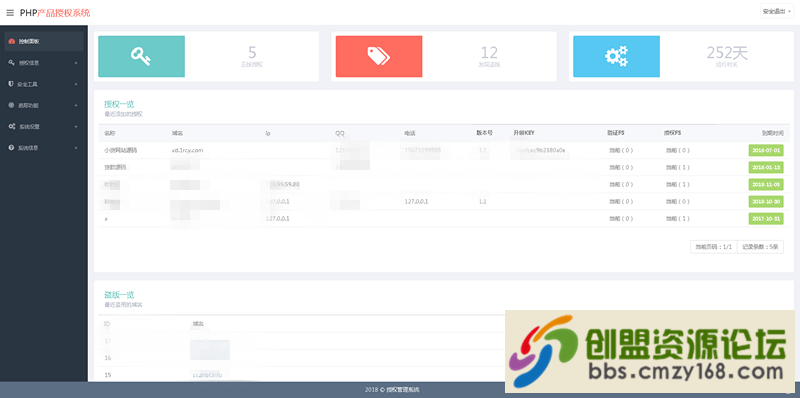800x398 pixels.
Task: Click the QQ column header
Action: [x=340, y=133]
